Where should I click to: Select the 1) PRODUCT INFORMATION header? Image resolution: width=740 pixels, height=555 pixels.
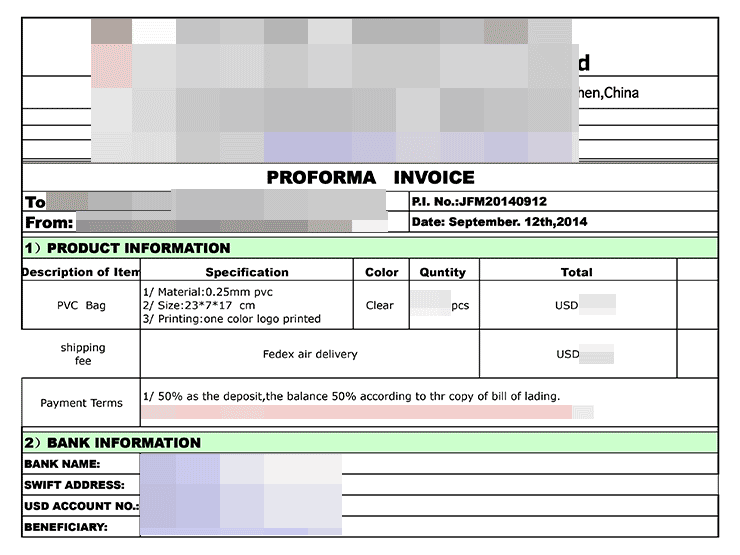[x=370, y=248]
